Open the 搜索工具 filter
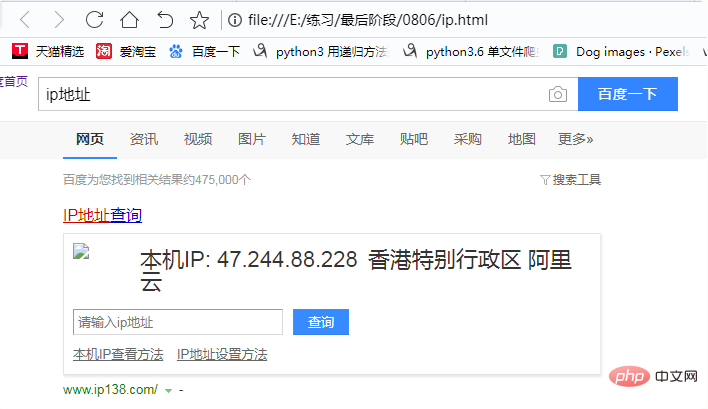708x409 pixels. [570, 180]
